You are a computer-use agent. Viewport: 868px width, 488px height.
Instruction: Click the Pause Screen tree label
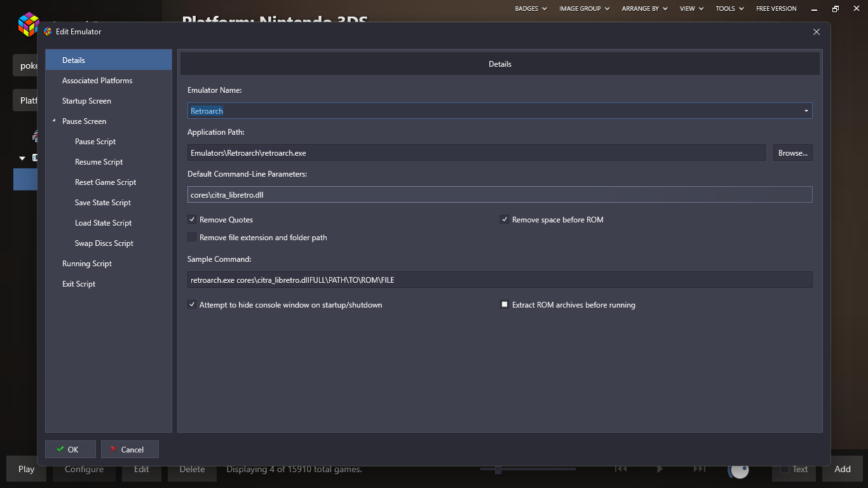pos(84,121)
